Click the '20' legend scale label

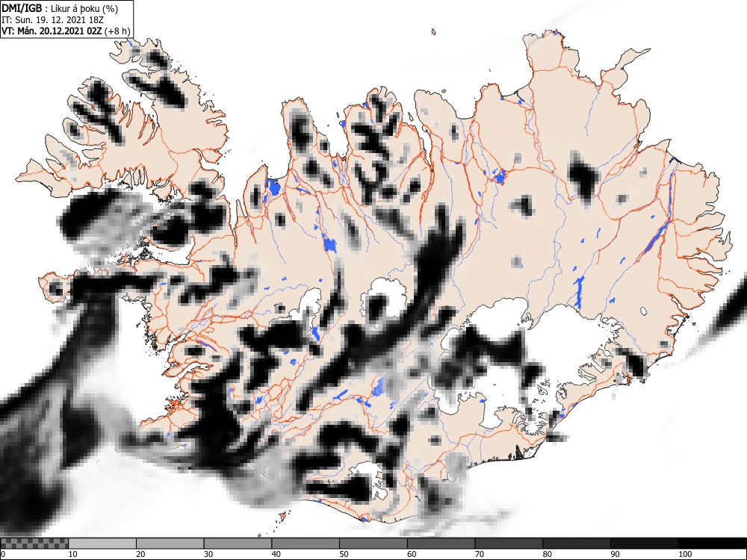140,554
